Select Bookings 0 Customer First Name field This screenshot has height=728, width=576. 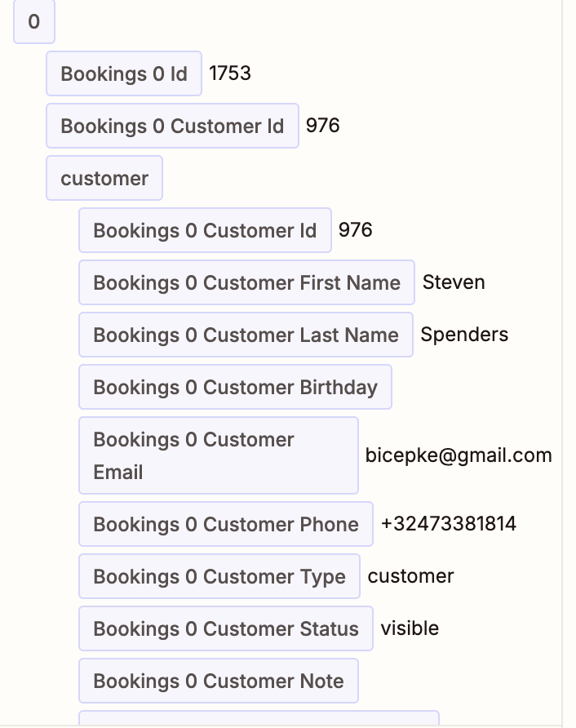[x=246, y=283]
